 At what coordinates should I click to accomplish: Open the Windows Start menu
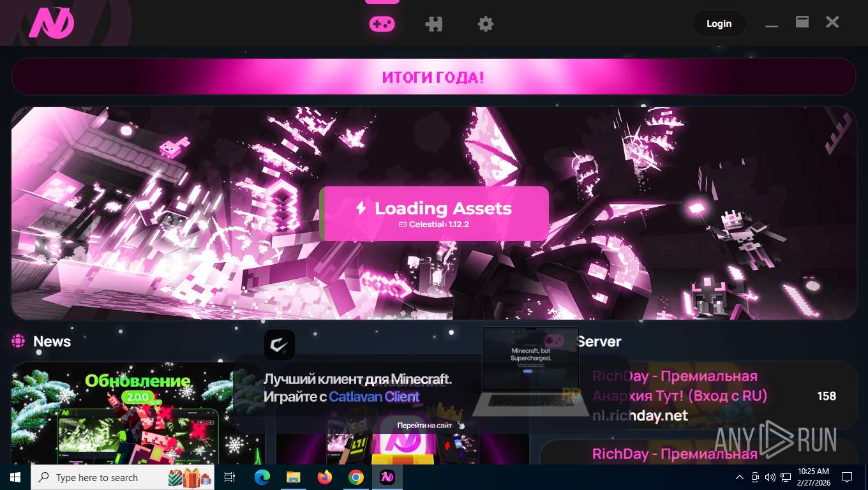15,477
